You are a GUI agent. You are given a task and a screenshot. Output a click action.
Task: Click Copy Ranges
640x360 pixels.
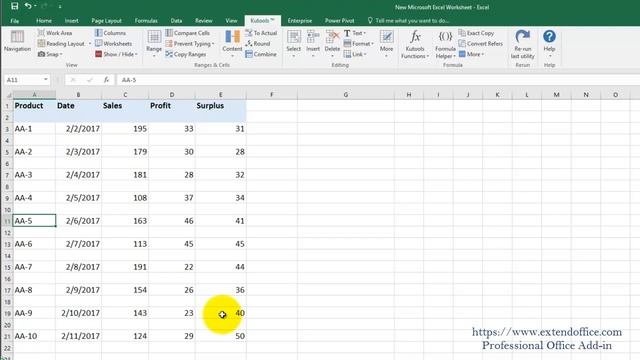tap(186, 54)
